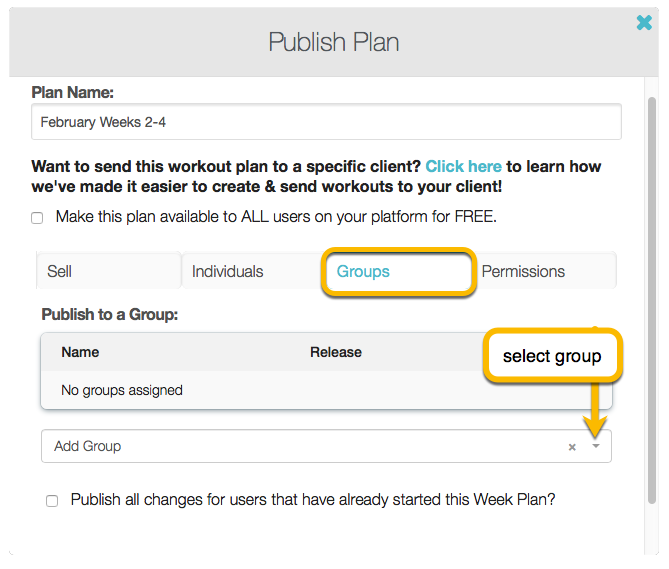
Task: Open the Individuals tab
Action: tap(227, 271)
